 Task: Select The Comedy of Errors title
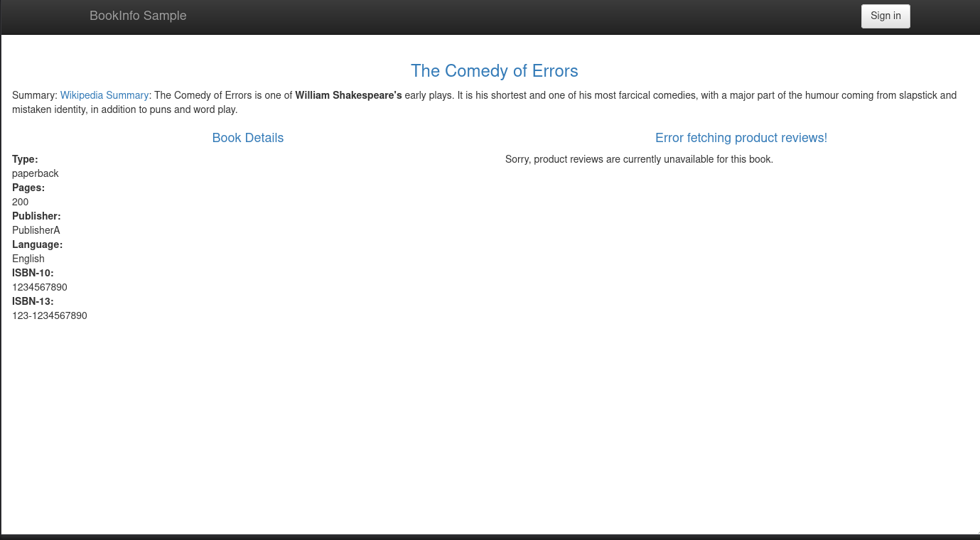(495, 71)
